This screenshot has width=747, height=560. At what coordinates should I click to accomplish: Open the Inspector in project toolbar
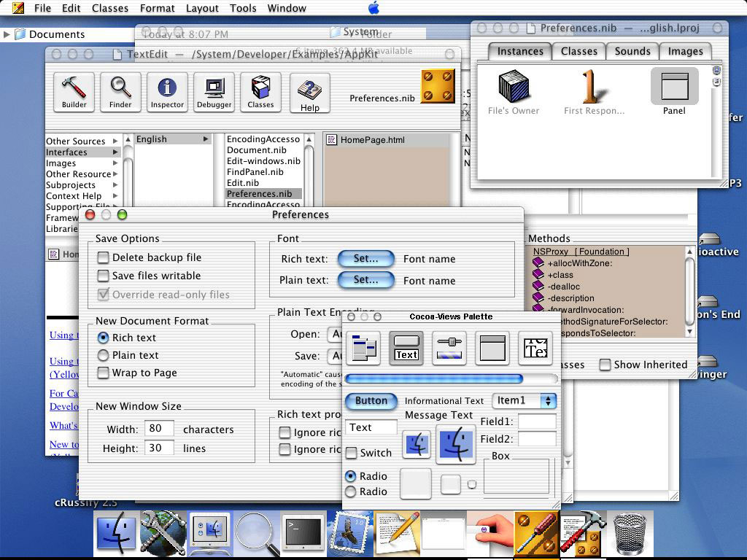[x=167, y=93]
